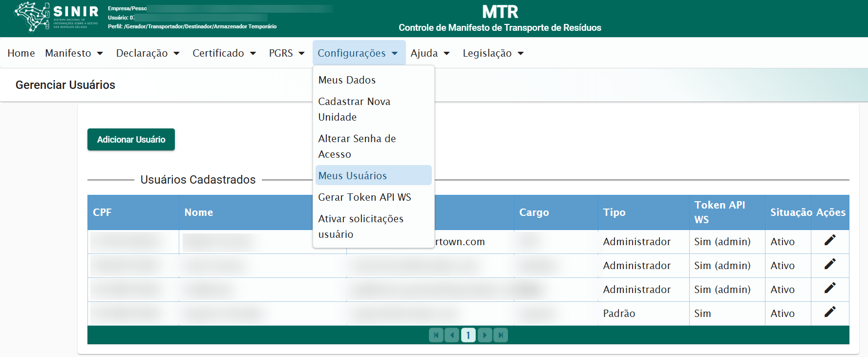Screen dimensions: 868x357
Task: Click the Cargo column header
Action: [556, 212]
